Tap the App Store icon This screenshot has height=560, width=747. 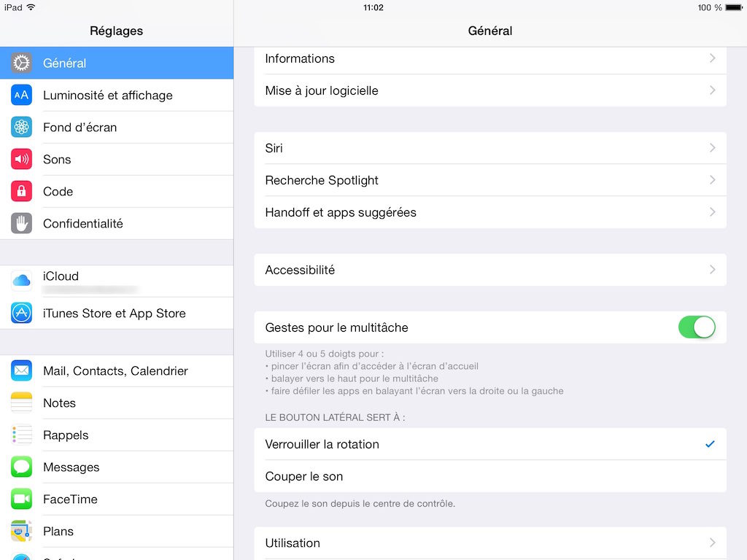click(21, 313)
